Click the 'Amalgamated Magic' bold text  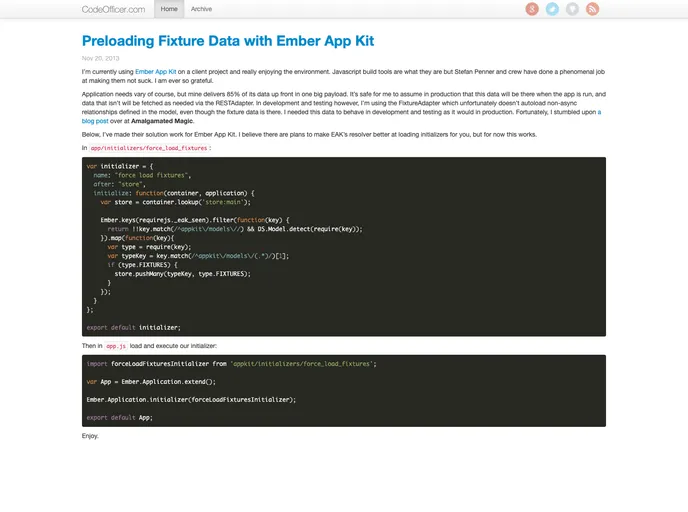click(162, 121)
